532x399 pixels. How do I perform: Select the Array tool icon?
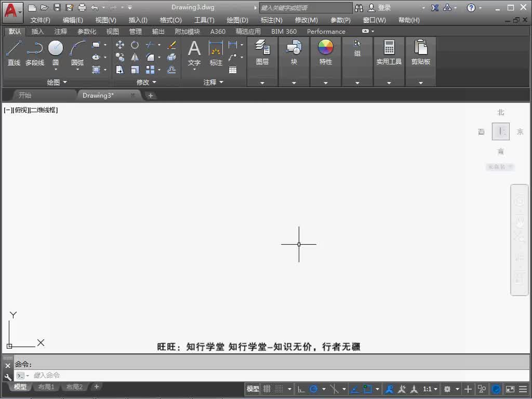click(150, 70)
